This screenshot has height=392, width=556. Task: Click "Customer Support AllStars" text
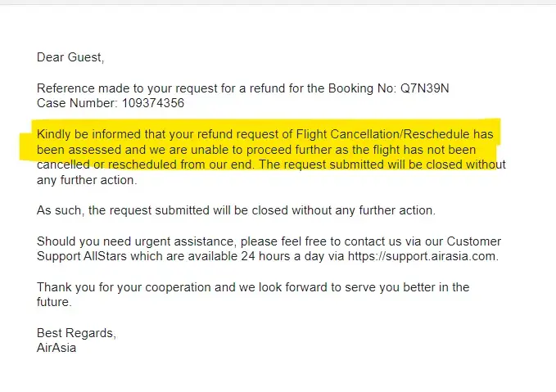point(98,256)
